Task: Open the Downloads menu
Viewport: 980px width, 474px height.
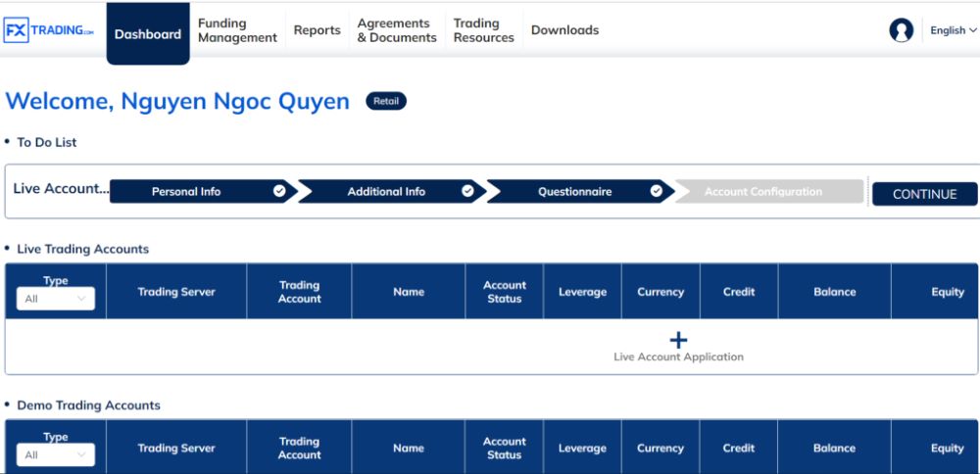Action: [x=564, y=30]
